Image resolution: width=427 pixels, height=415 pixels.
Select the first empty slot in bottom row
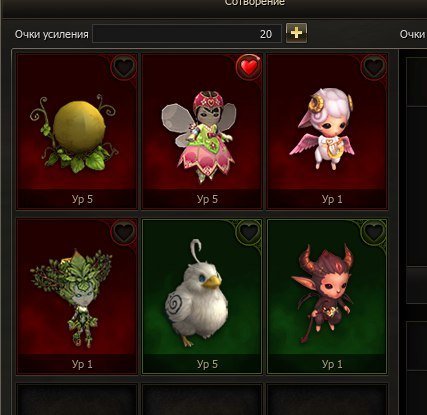pyautogui.click(x=77, y=399)
